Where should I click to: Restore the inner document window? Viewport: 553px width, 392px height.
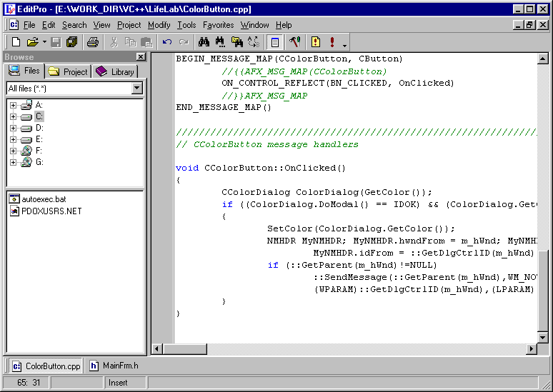click(529, 25)
